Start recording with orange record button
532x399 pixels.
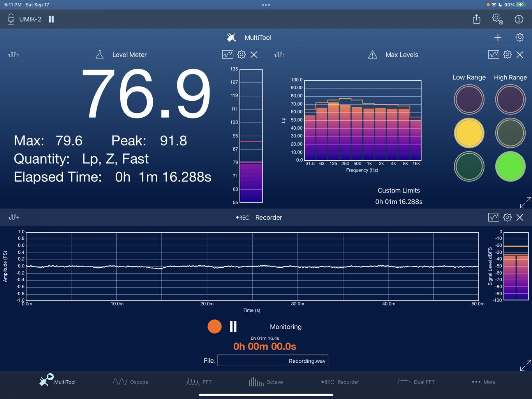pos(215,327)
